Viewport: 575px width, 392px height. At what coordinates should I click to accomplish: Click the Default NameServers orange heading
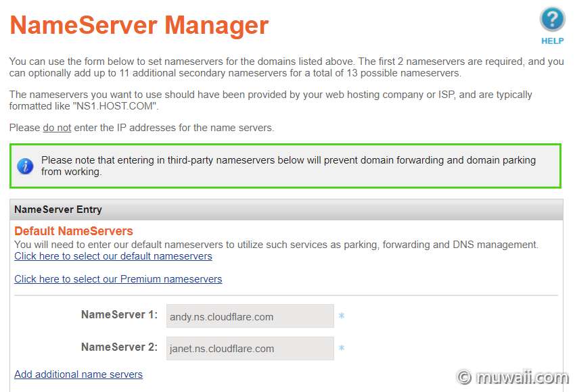[74, 231]
